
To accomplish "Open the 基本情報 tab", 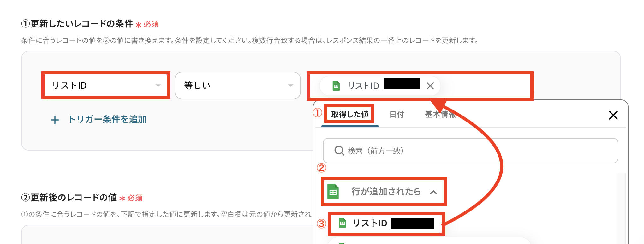I will [440, 114].
